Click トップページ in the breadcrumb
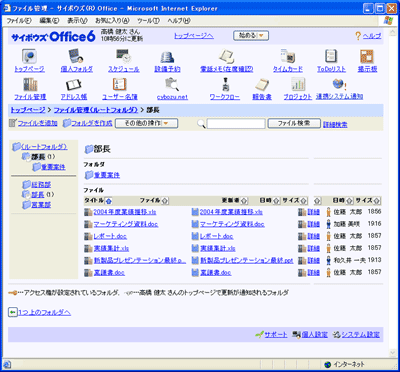The width and height of the screenshot is (400, 372). [28, 110]
